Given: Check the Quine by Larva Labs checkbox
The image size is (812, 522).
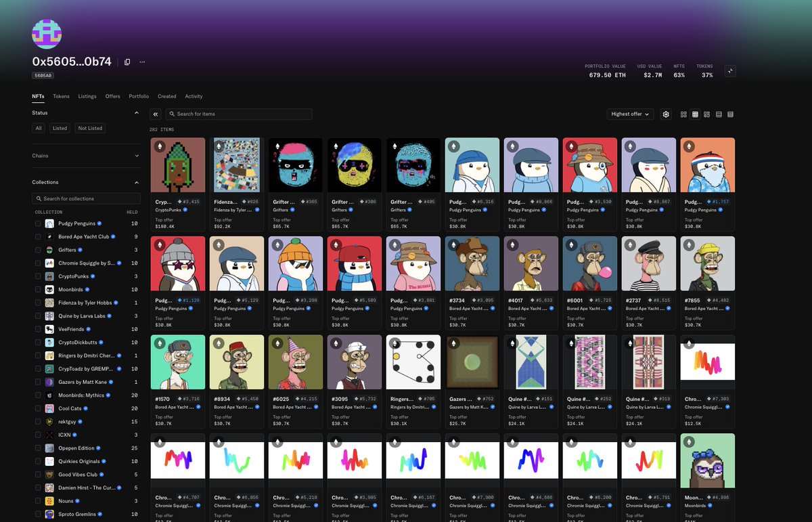Looking at the screenshot, I should [38, 316].
